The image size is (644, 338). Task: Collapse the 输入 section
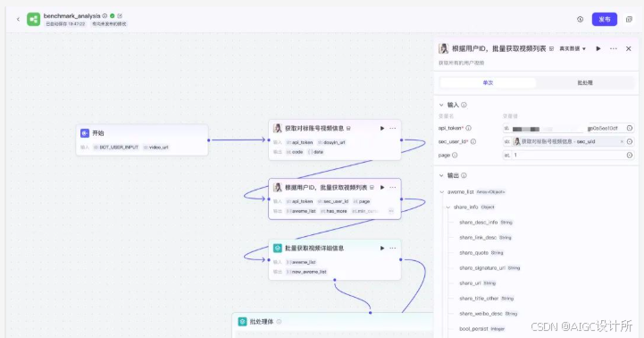coord(441,105)
